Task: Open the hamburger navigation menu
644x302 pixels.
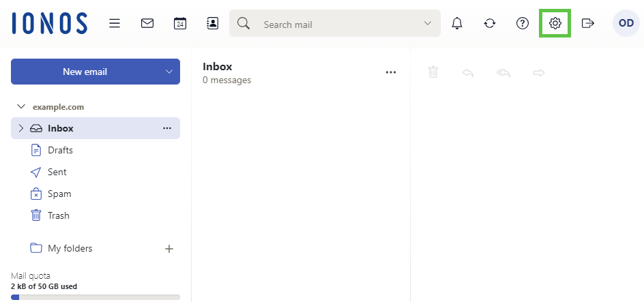Action: click(115, 23)
